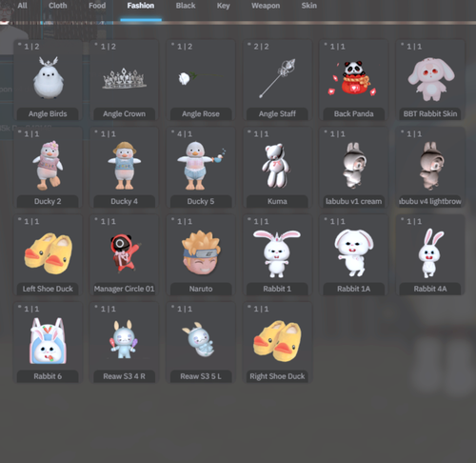Switch to the Skin tab

(309, 6)
